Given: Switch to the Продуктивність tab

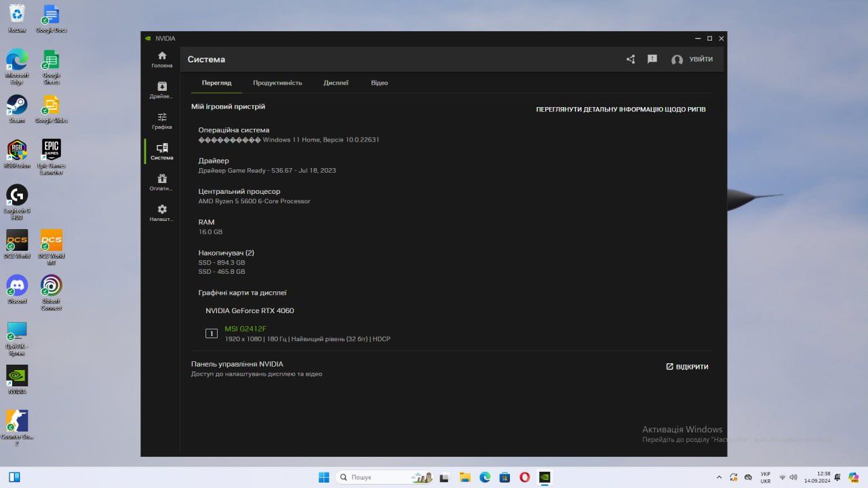Looking at the screenshot, I should 277,83.
